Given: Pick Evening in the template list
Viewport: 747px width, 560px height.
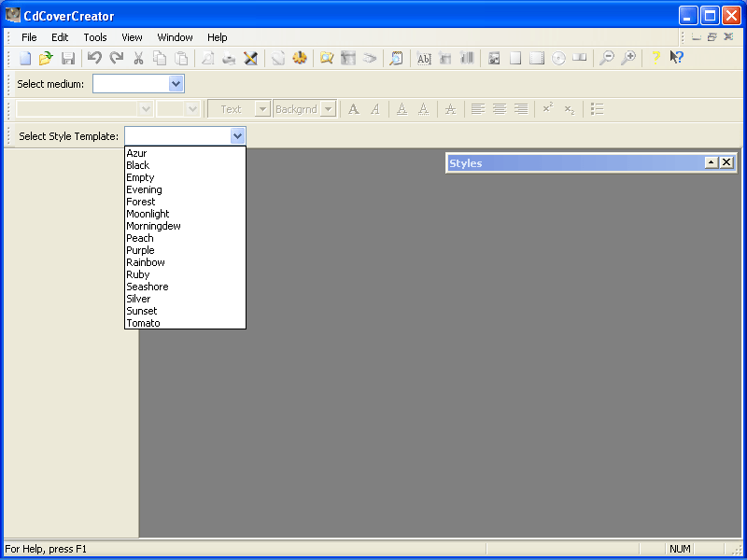Looking at the screenshot, I should 185,189.
